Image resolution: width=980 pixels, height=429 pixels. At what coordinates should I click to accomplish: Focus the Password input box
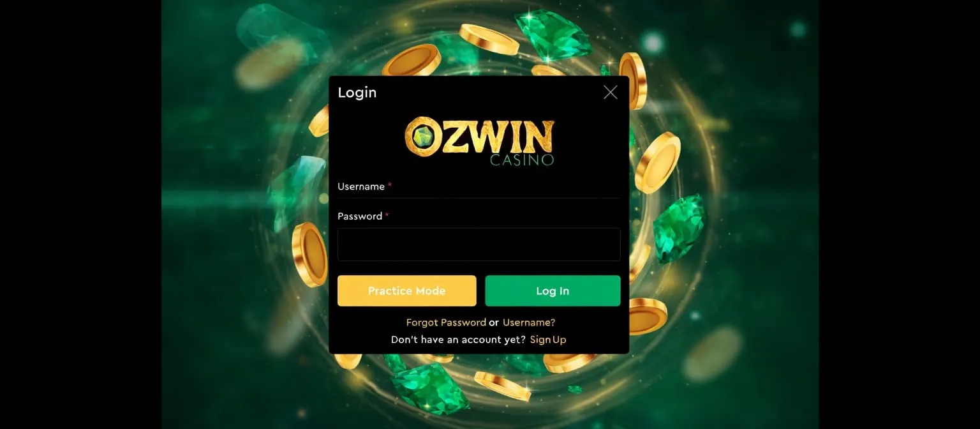tap(479, 245)
